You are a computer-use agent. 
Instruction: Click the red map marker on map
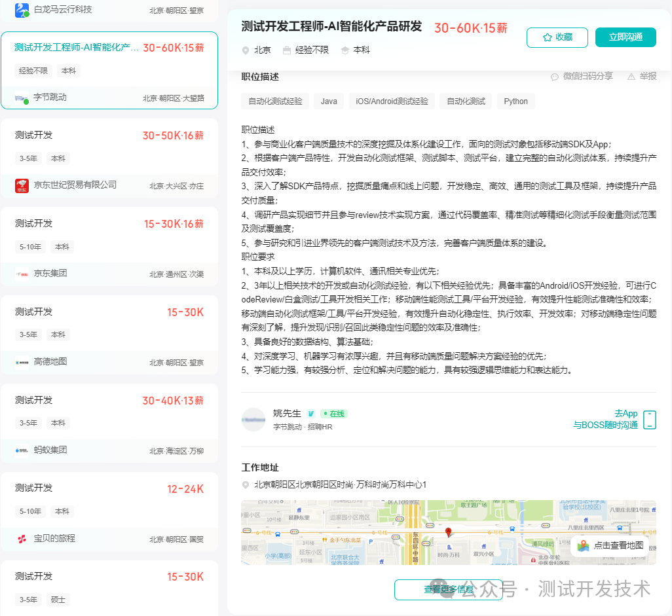448,532
